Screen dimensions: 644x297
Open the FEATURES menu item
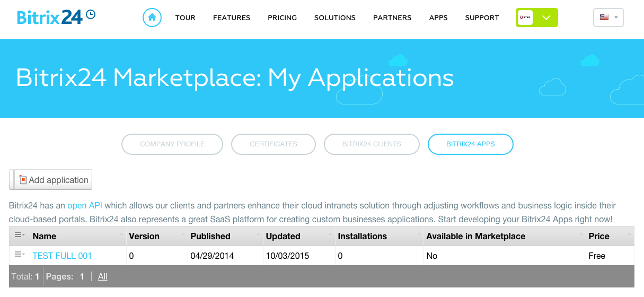[232, 18]
